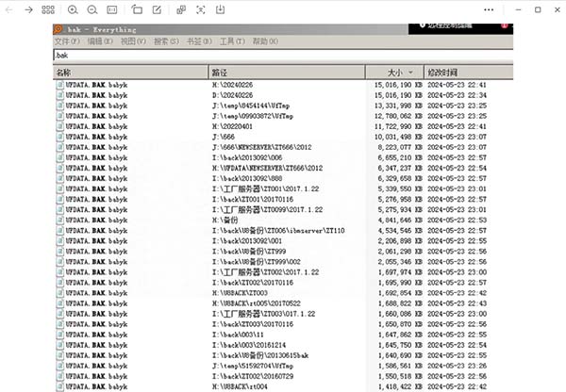Open the 文件(F) menu

(67, 41)
